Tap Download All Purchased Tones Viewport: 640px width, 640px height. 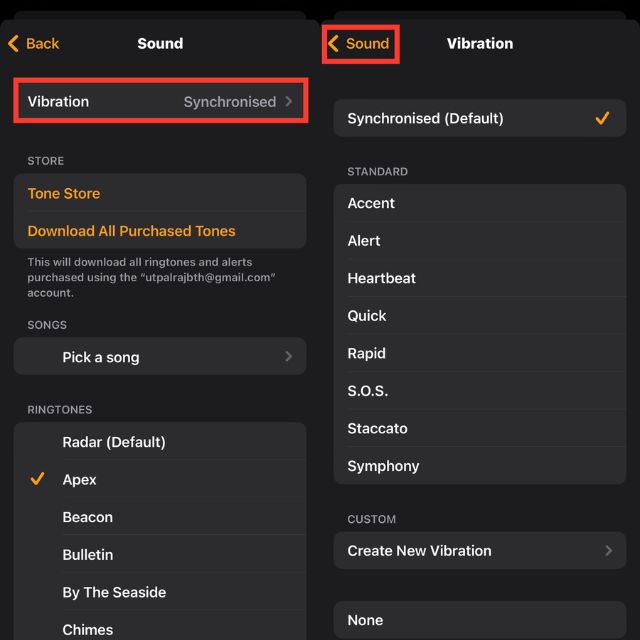pos(131,231)
